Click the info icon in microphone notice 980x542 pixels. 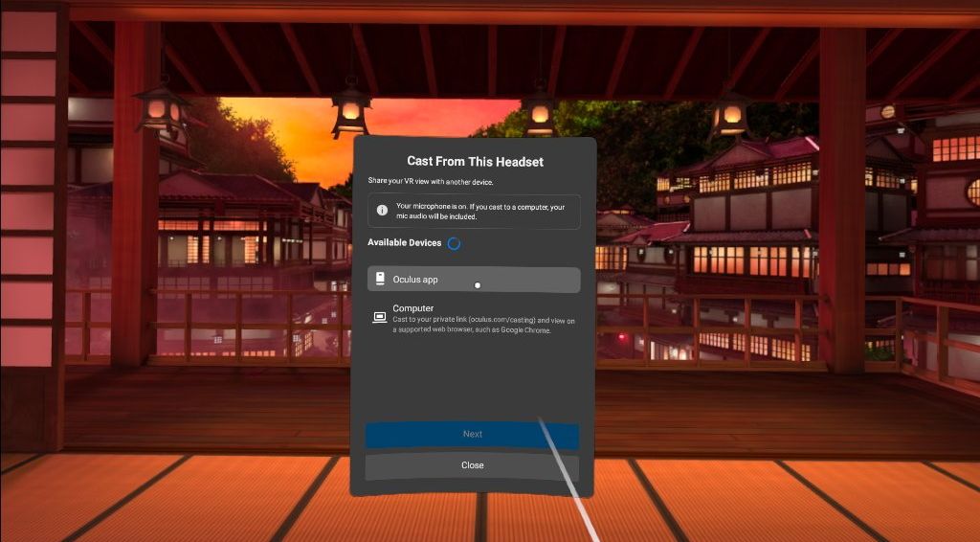382,210
